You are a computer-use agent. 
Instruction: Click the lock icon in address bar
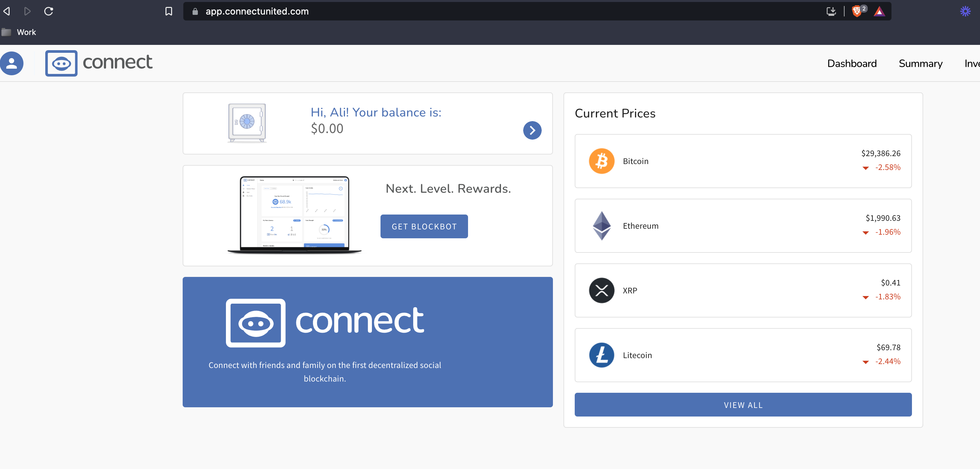[195, 12]
